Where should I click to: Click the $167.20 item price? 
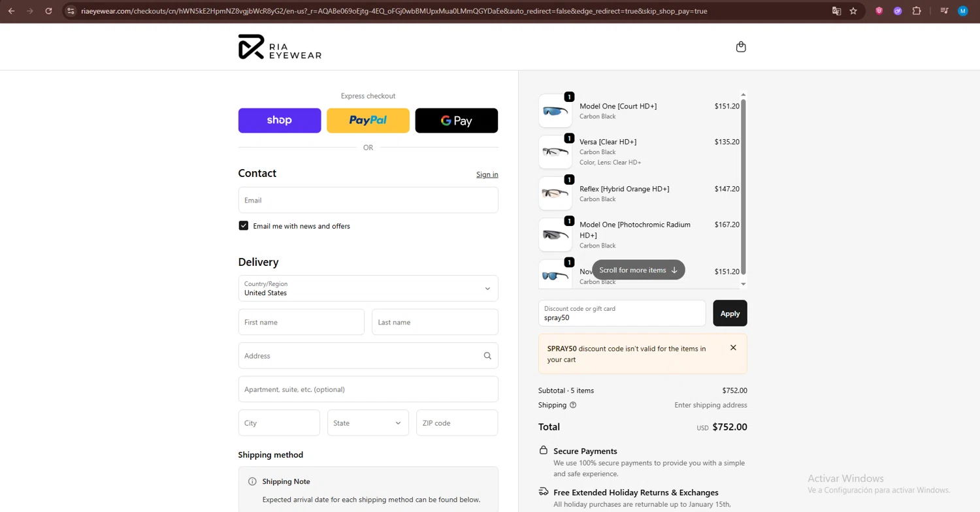pos(727,225)
